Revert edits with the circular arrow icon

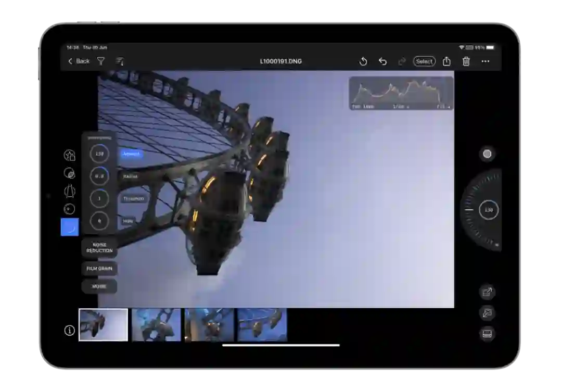(363, 61)
